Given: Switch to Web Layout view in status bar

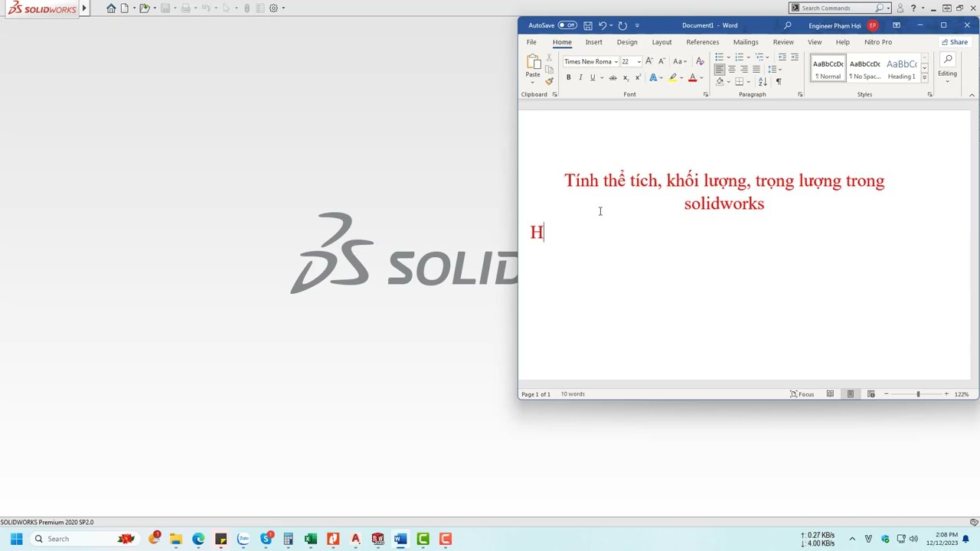Looking at the screenshot, I should 871,394.
